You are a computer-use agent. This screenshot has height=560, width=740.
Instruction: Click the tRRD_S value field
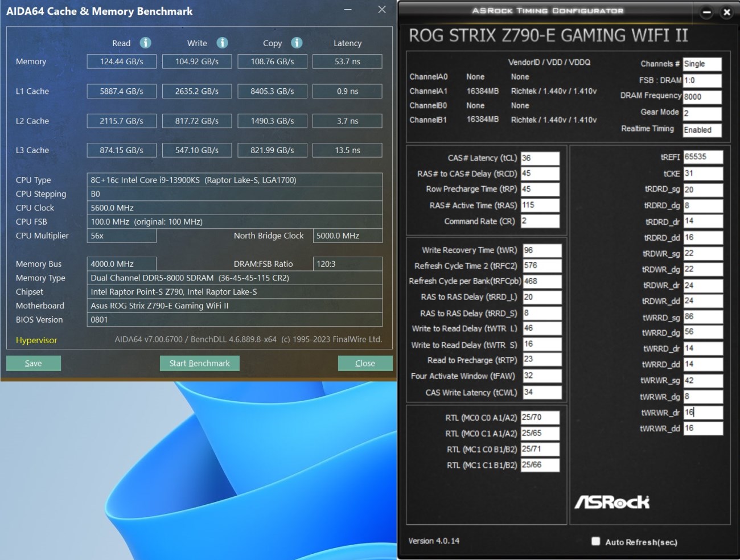542,313
